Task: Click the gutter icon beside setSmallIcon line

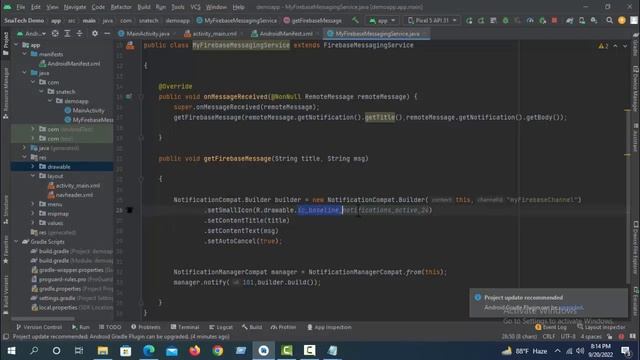Action: click(x=129, y=210)
